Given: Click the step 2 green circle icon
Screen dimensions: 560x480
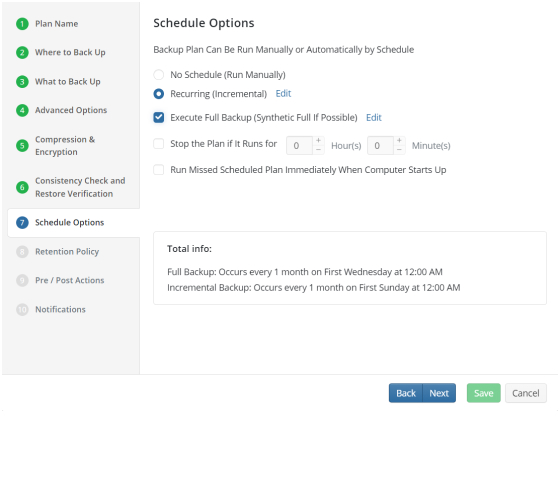Looking at the screenshot, I should (22, 52).
